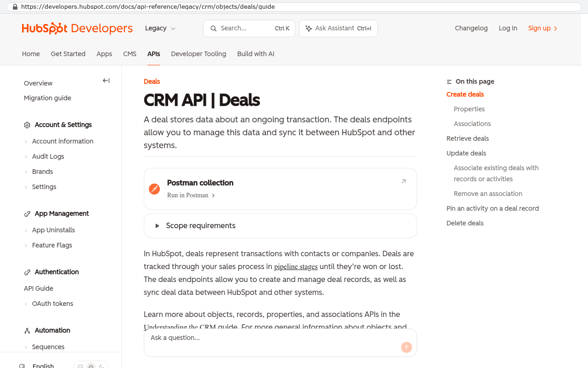588x368 pixels.
Task: Open API Guide in sidebar
Action: 39,288
